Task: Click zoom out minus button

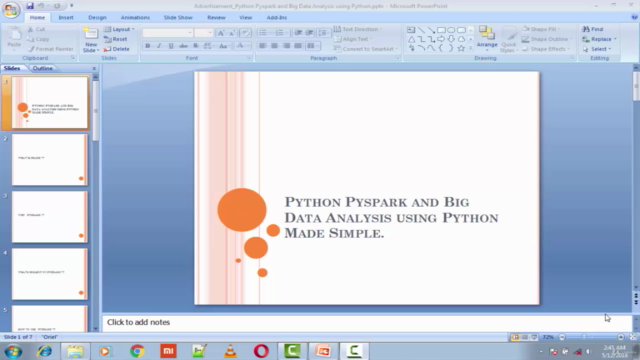Action: coord(562,337)
